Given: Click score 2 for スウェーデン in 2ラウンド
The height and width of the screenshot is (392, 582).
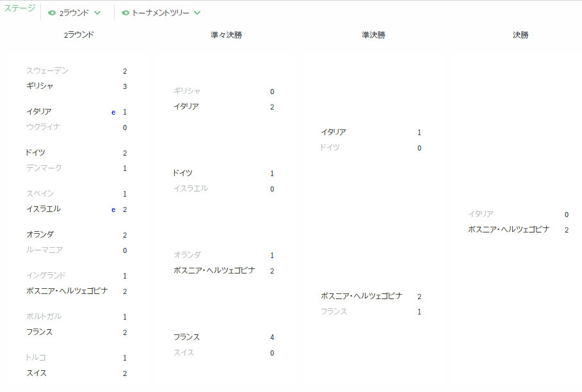Looking at the screenshot, I should point(125,71).
